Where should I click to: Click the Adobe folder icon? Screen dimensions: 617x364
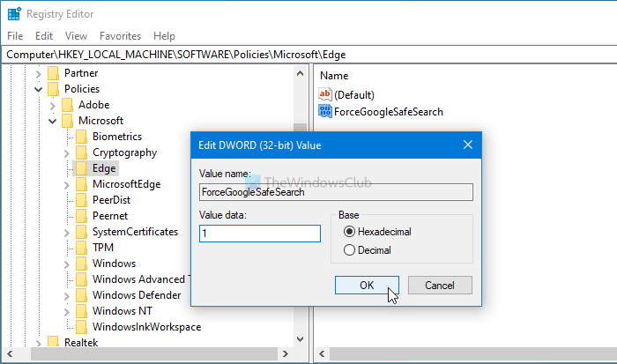[x=67, y=105]
